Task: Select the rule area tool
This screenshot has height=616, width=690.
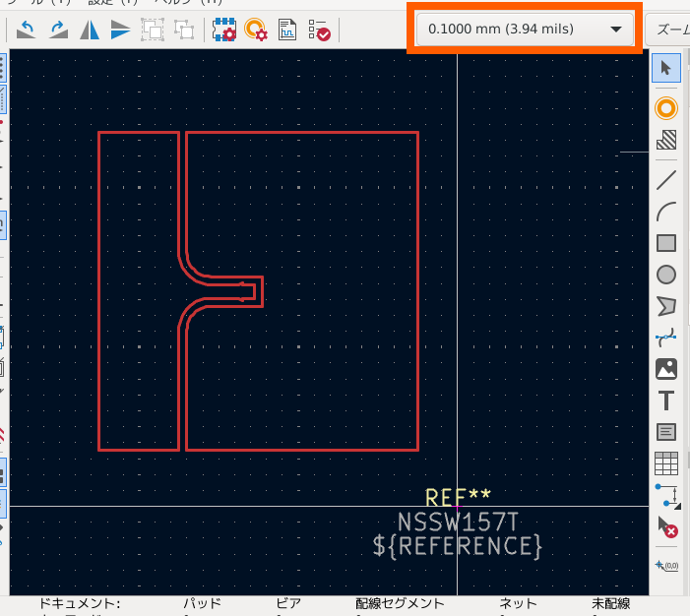Action: point(666,140)
